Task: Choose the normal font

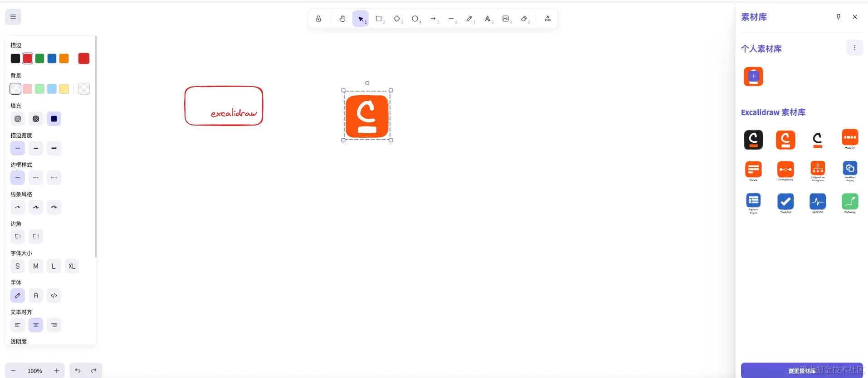Action: pyautogui.click(x=36, y=296)
